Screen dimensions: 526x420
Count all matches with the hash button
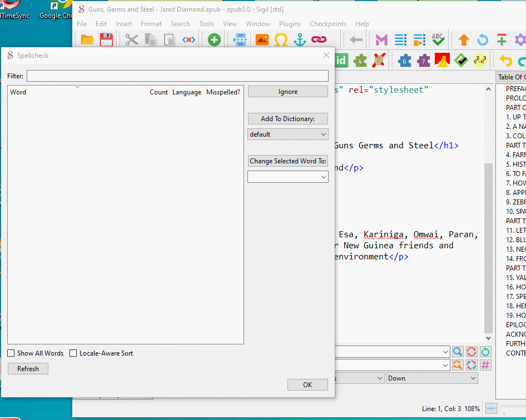coord(485,364)
